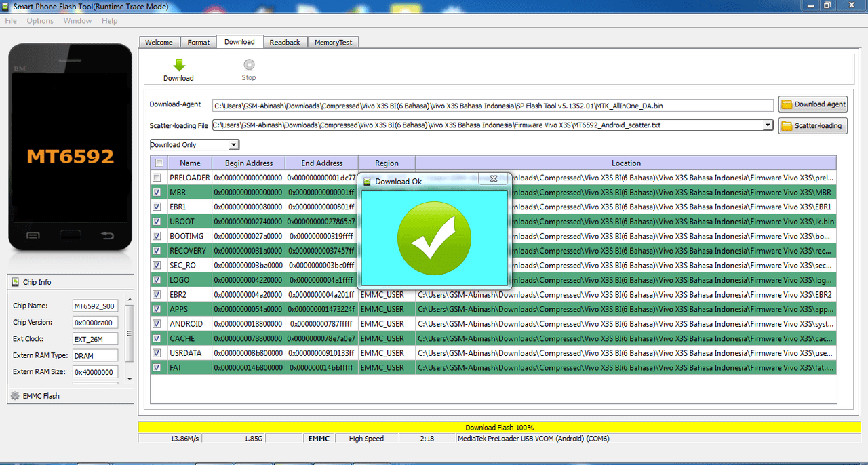Switch to the Welcome tab
Viewport: 868px width, 465px height.
pos(159,42)
